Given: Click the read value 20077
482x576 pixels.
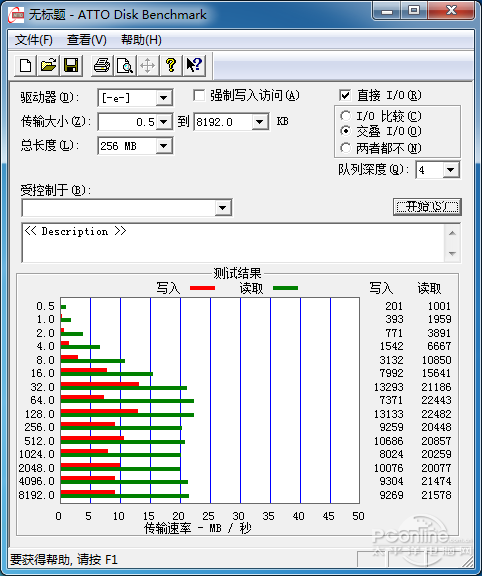Looking at the screenshot, I should click(436, 468).
